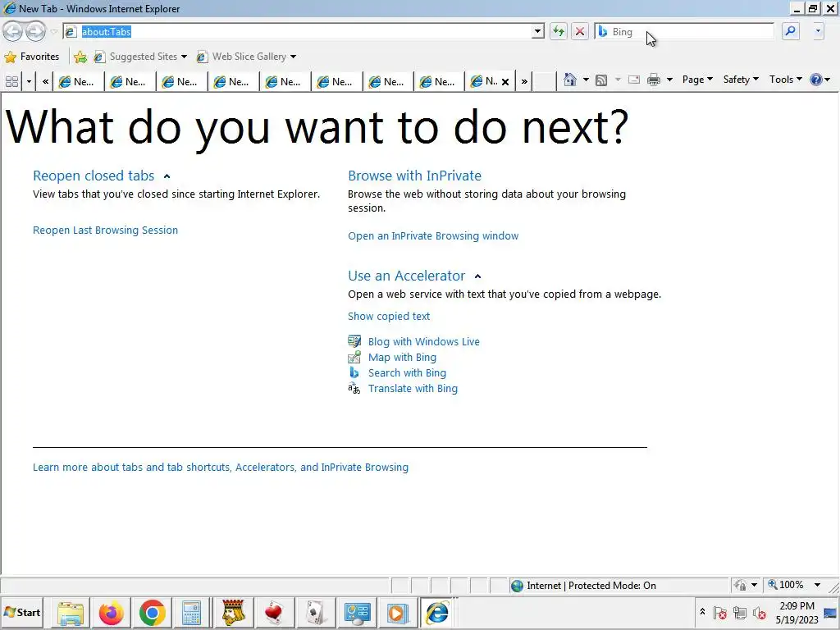Click the Map with Bing link

tap(402, 357)
